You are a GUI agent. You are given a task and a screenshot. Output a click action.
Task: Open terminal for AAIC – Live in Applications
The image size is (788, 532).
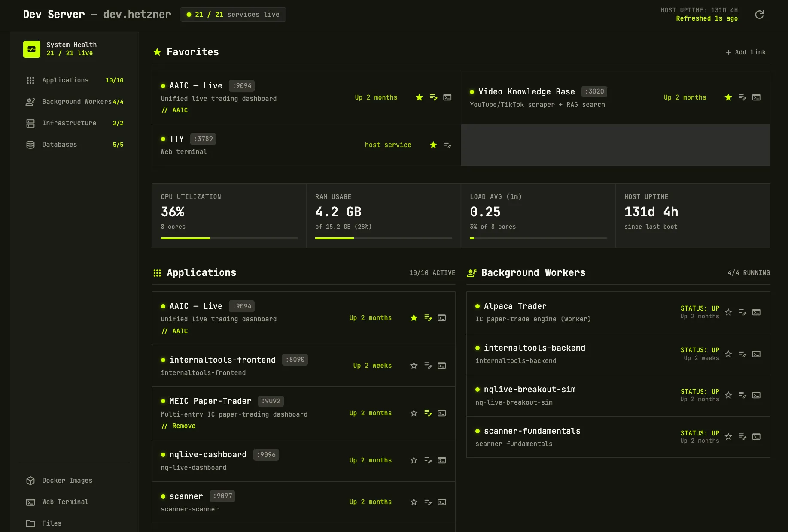[442, 318]
